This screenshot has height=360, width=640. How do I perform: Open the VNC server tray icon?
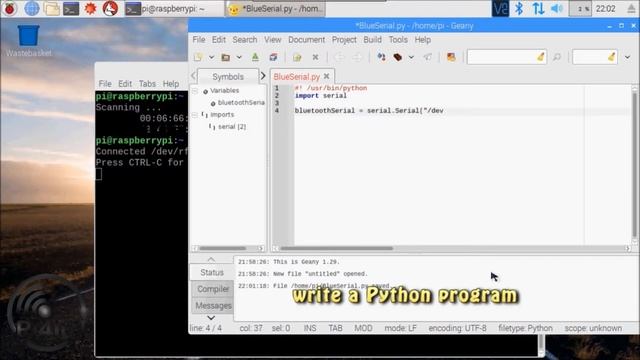(500, 8)
